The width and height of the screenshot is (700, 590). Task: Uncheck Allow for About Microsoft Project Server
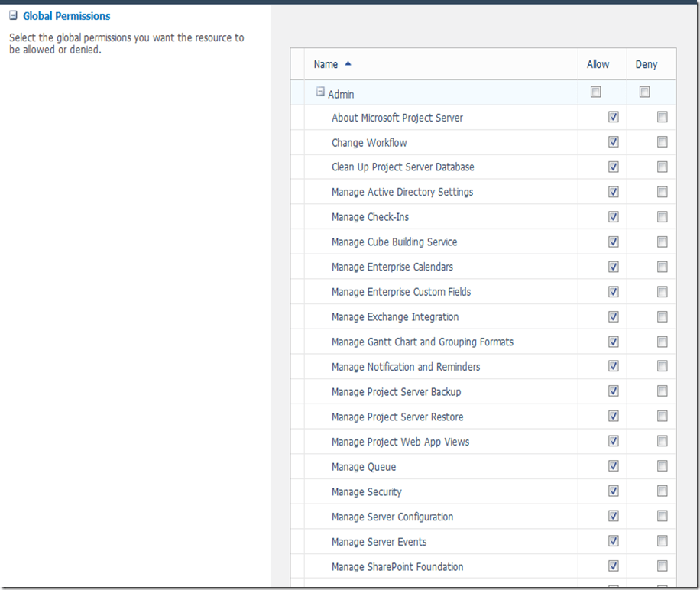point(613,118)
